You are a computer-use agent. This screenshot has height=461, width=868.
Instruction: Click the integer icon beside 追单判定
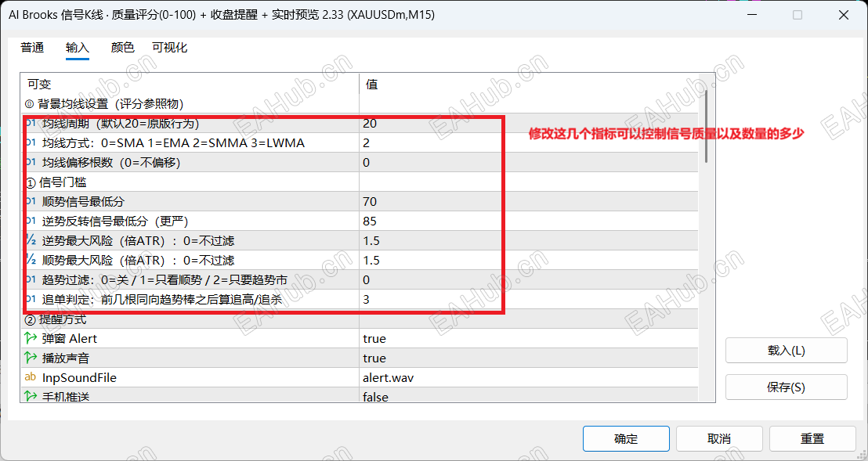point(31,300)
